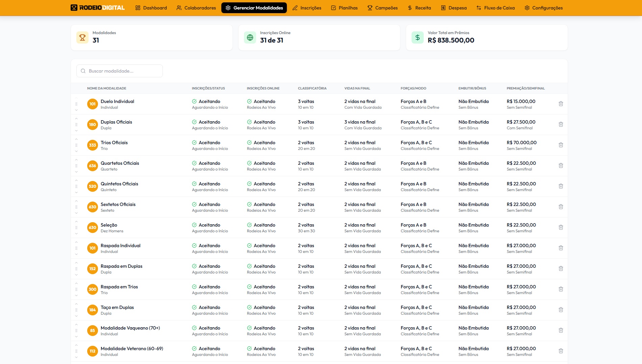Delete the Raspada Individual modality
This screenshot has height=364, width=642.
point(561,248)
